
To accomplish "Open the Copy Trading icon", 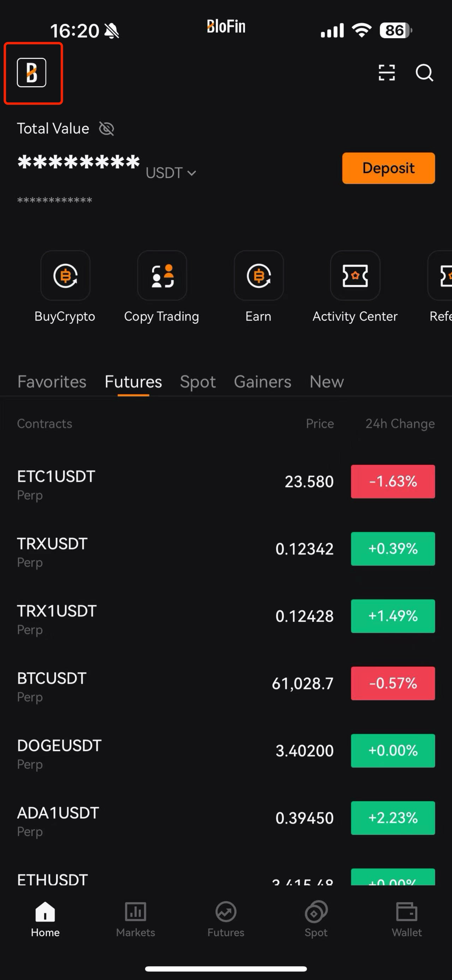I will tap(162, 276).
